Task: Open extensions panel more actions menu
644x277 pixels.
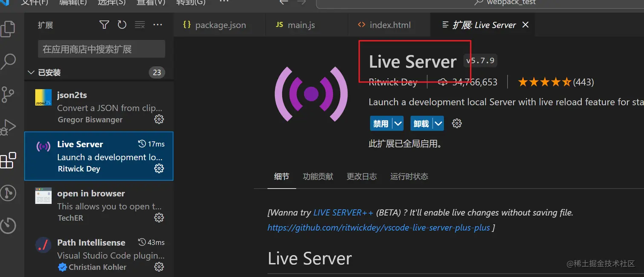Action: tap(158, 25)
